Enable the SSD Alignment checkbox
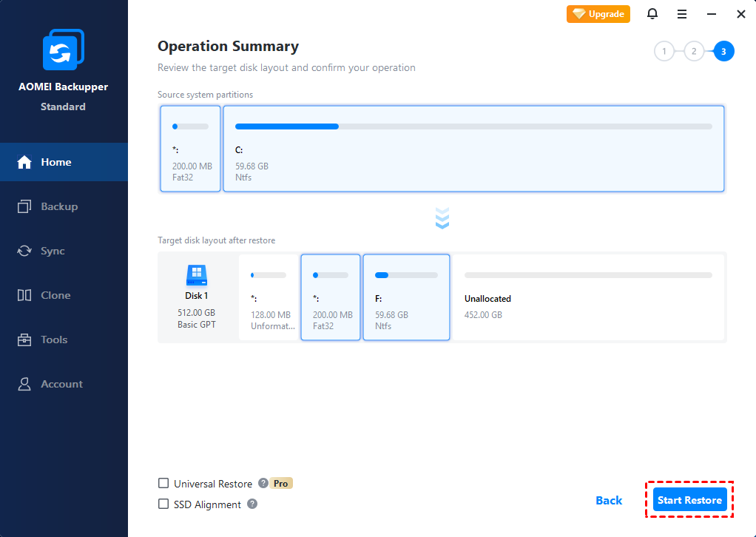 tap(163, 504)
